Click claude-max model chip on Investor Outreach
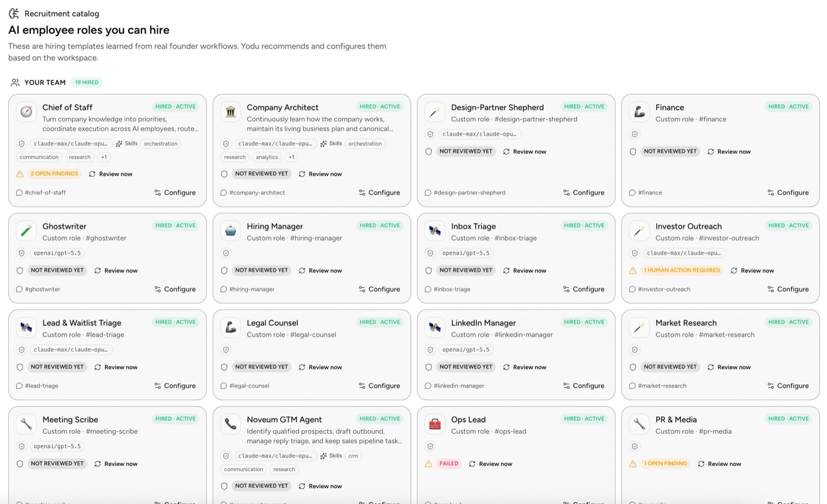The image size is (827, 504). pos(683,253)
